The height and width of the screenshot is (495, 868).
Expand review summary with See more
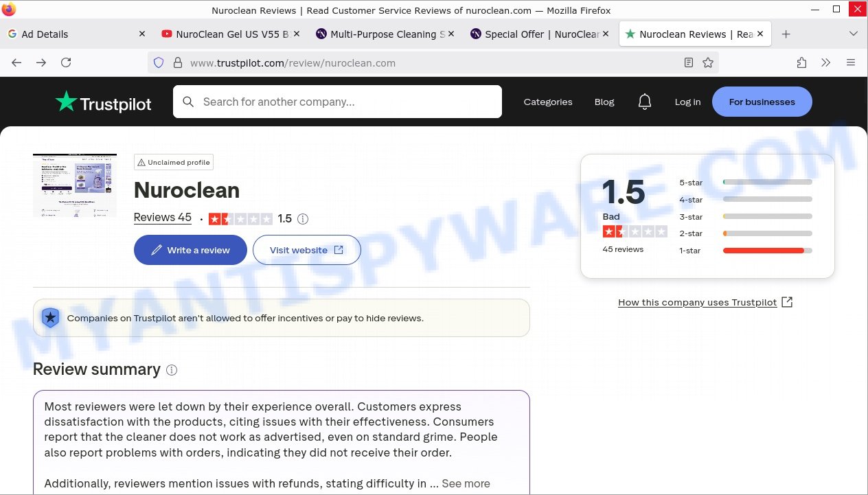466,483
